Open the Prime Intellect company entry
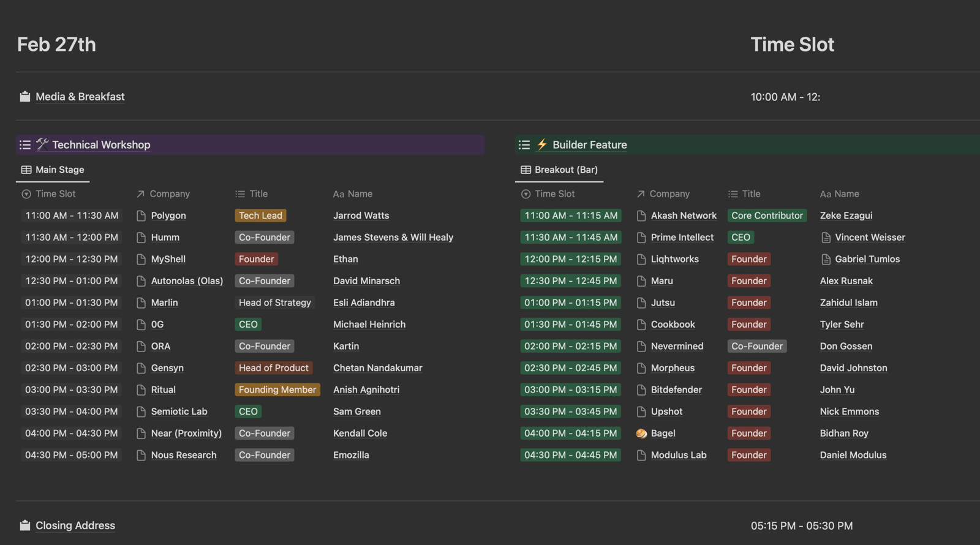 click(682, 238)
